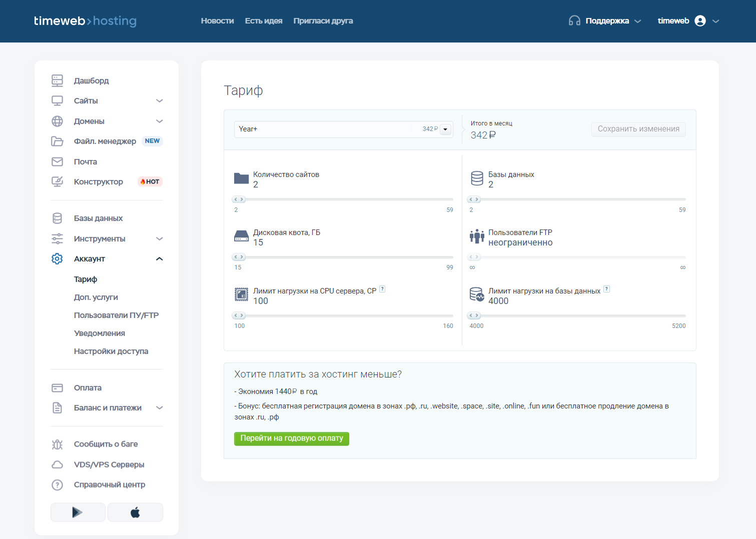The width and height of the screenshot is (756, 539).
Task: Click the CPU load limit help icon
Action: (x=382, y=289)
